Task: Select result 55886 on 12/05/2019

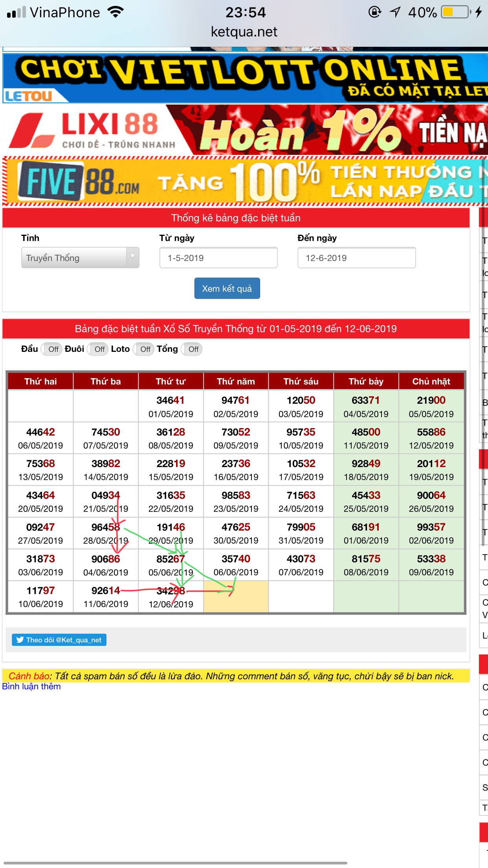Action: (431, 438)
